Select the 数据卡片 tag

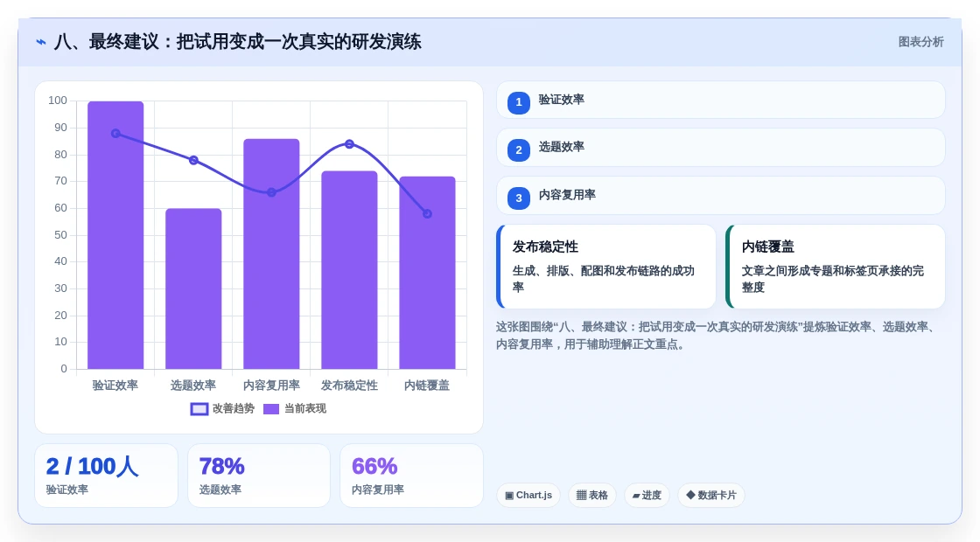tap(711, 495)
